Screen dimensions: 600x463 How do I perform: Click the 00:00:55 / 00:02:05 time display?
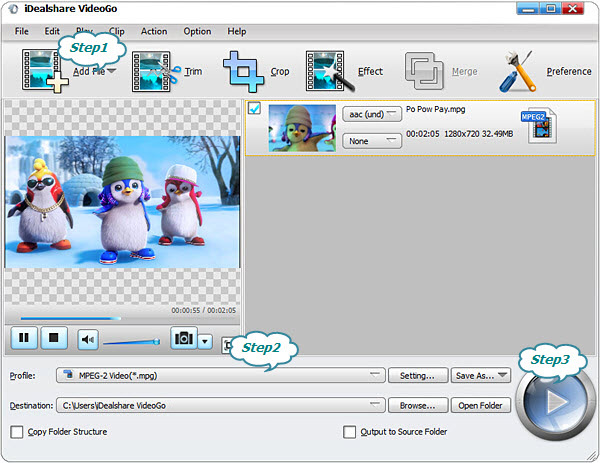[x=204, y=310]
